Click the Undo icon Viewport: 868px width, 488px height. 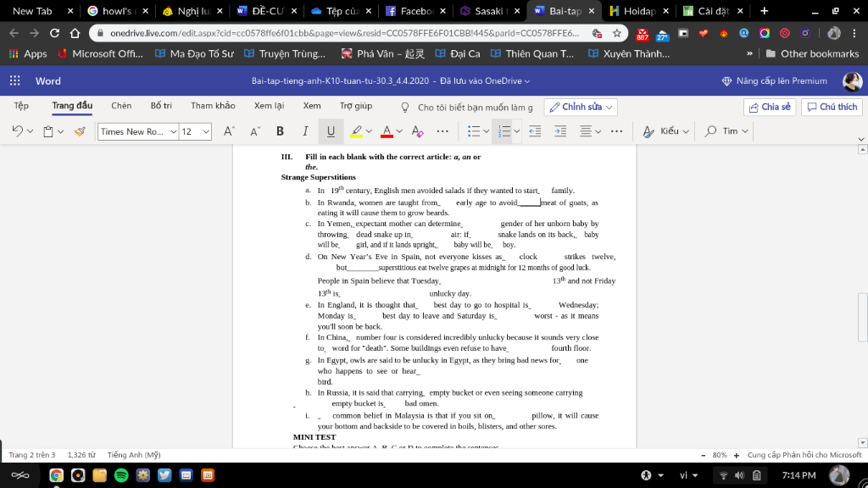17,131
